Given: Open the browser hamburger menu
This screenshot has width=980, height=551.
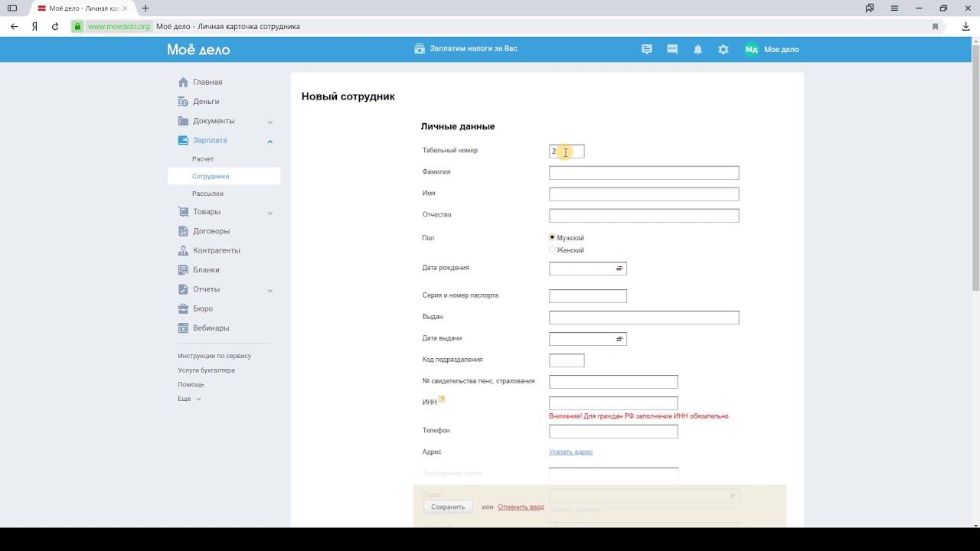Looking at the screenshot, I should pyautogui.click(x=894, y=8).
